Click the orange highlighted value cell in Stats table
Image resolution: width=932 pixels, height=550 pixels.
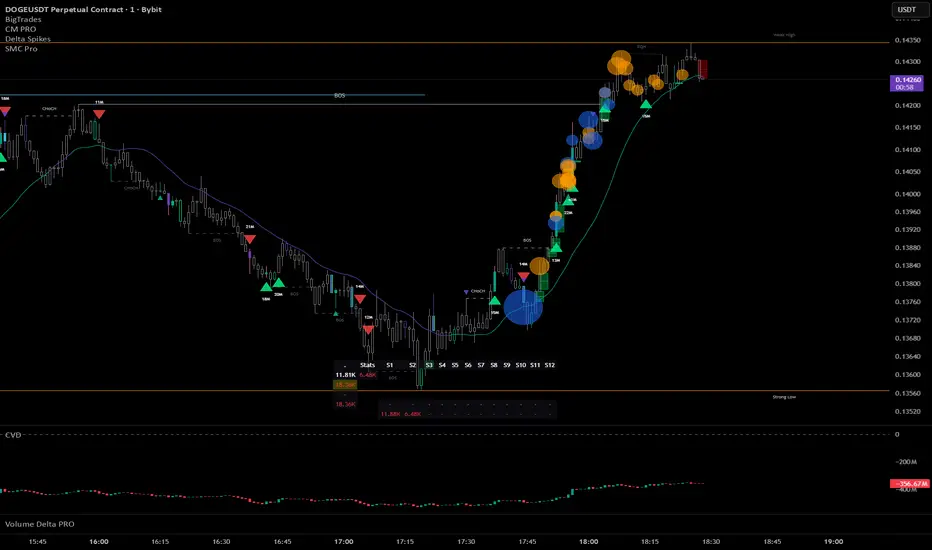coord(345,385)
